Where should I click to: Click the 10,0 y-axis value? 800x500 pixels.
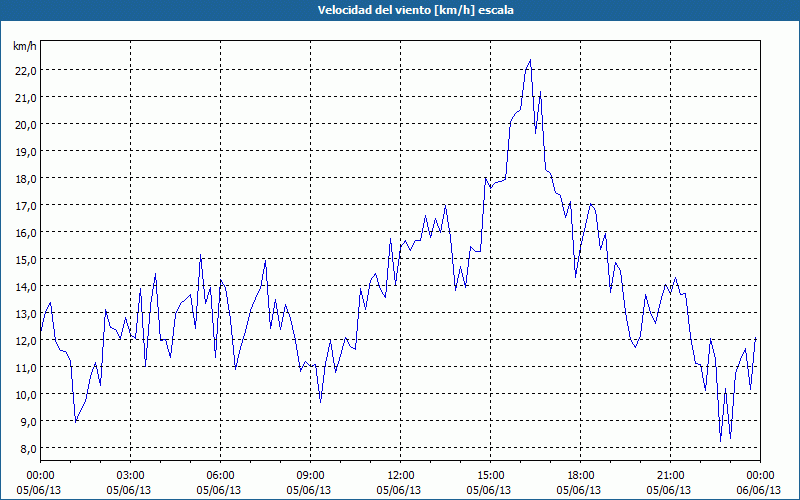pyautogui.click(x=26, y=395)
